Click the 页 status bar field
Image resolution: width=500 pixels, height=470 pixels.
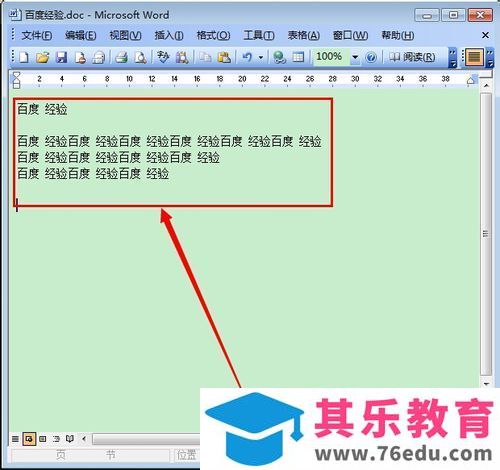click(x=61, y=455)
